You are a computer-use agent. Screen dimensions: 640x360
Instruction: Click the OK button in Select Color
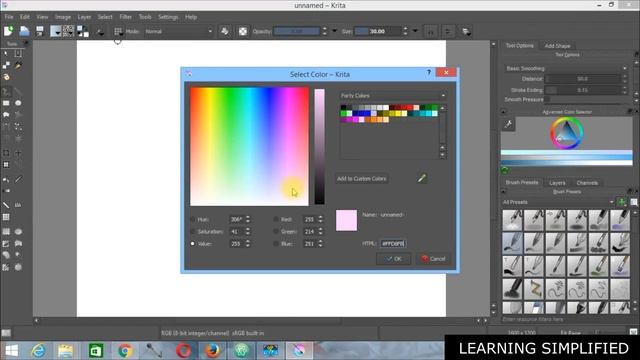[394, 258]
